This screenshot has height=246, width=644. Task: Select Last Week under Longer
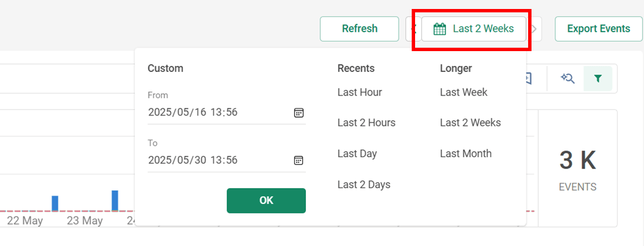pos(463,92)
